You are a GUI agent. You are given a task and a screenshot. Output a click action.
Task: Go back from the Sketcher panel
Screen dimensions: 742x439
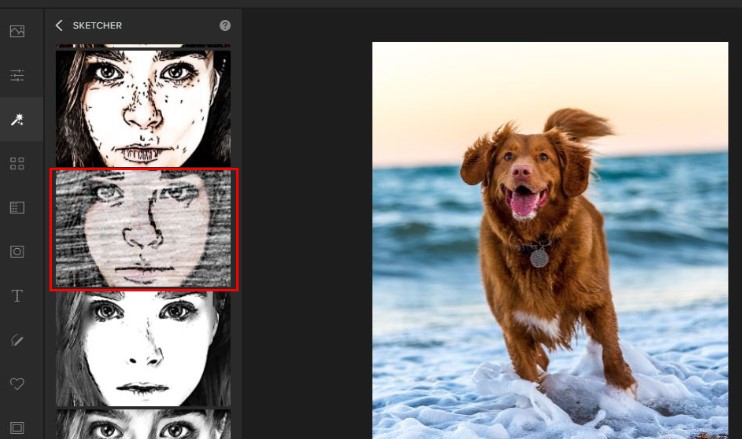pos(59,26)
